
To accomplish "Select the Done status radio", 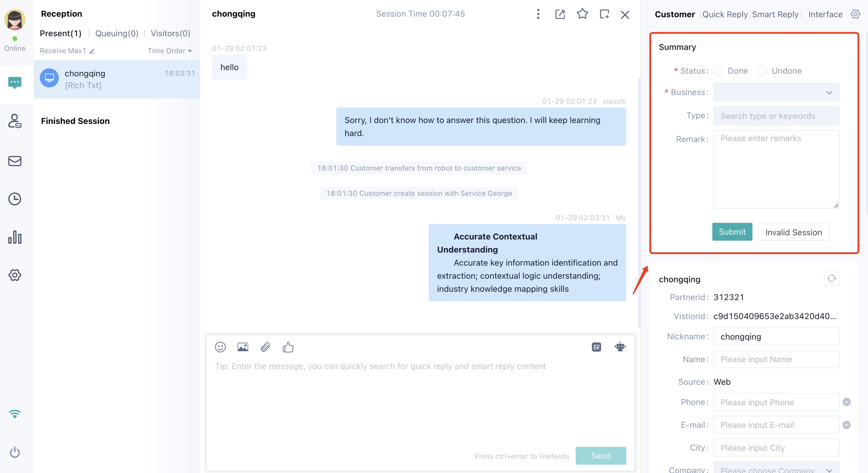I will [718, 71].
